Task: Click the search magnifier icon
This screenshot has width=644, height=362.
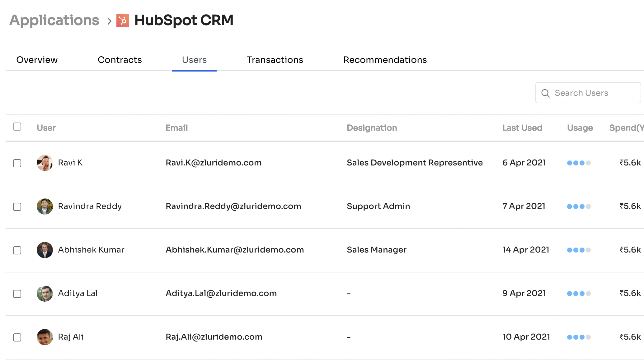Action: pos(545,93)
